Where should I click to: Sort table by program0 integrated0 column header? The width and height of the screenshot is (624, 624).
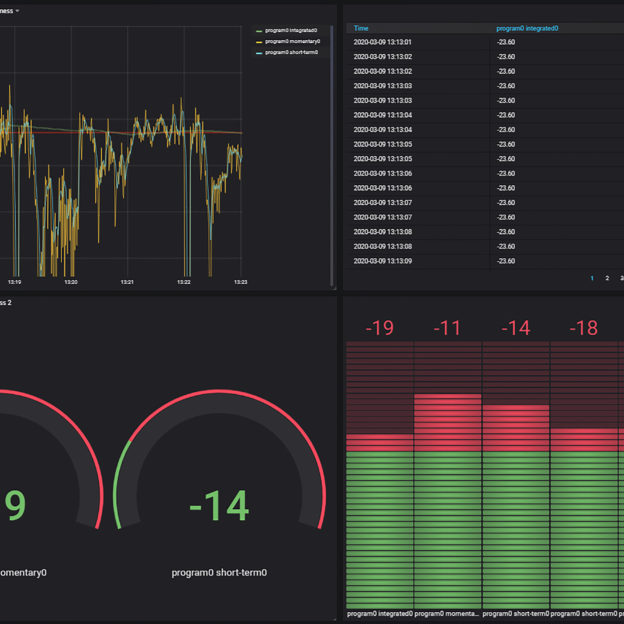coord(527,28)
